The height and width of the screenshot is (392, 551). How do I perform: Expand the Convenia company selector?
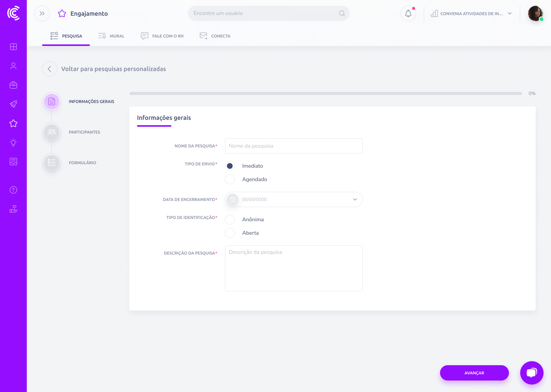pos(471,14)
